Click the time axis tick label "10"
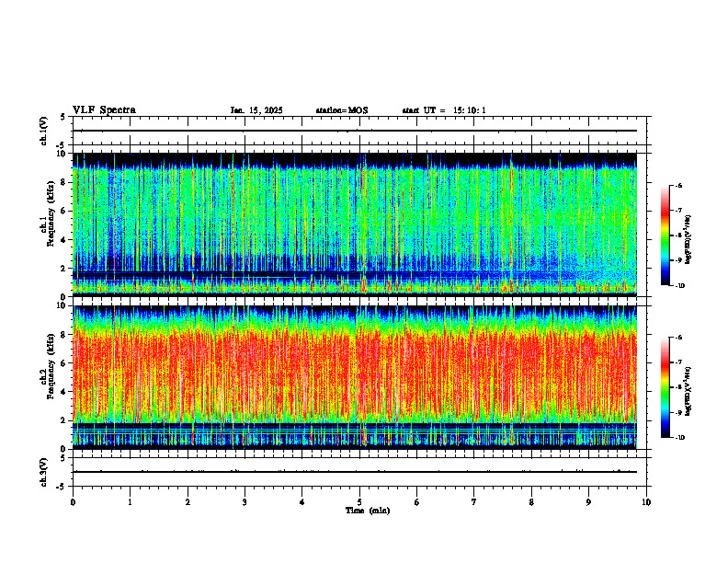Viewport: 728px width, 563px height. point(646,502)
